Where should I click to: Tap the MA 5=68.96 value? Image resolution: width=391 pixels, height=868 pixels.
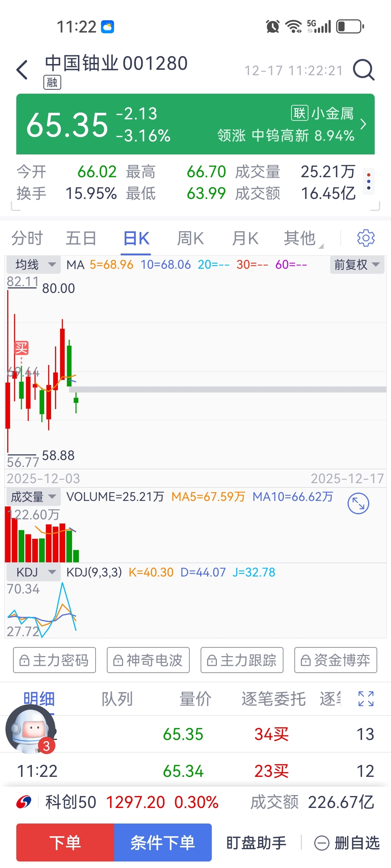(112, 265)
